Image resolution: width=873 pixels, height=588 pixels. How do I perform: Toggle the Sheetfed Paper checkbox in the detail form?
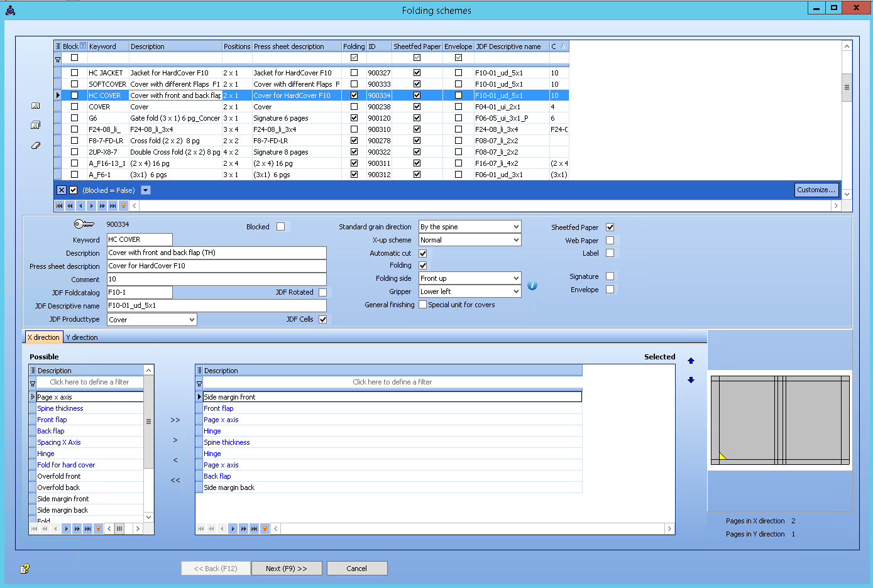pos(610,227)
